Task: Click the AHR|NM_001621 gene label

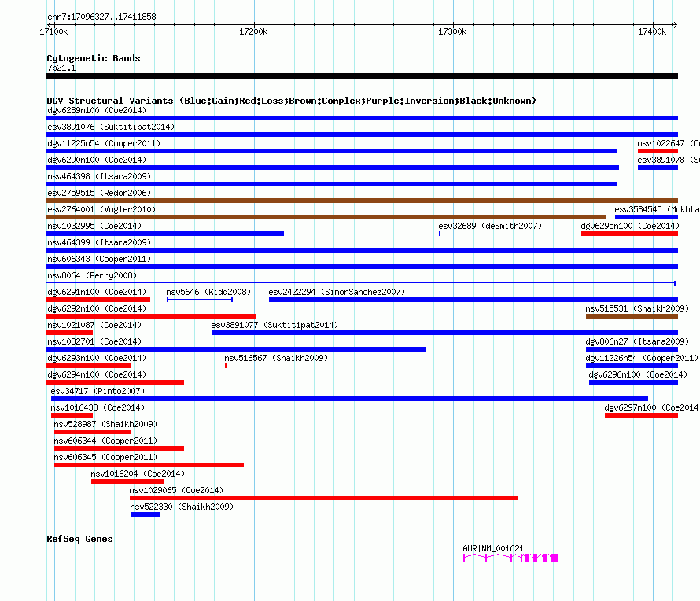Action: tap(493, 548)
